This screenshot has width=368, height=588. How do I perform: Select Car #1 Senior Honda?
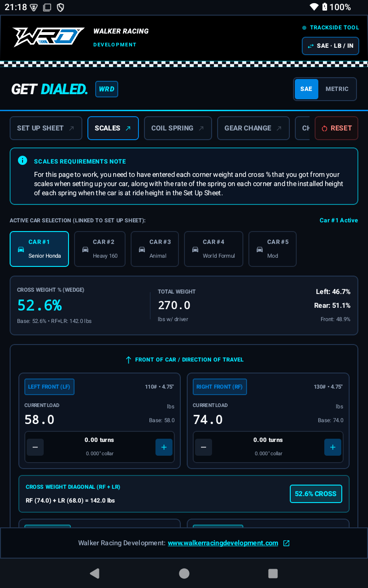click(x=39, y=249)
